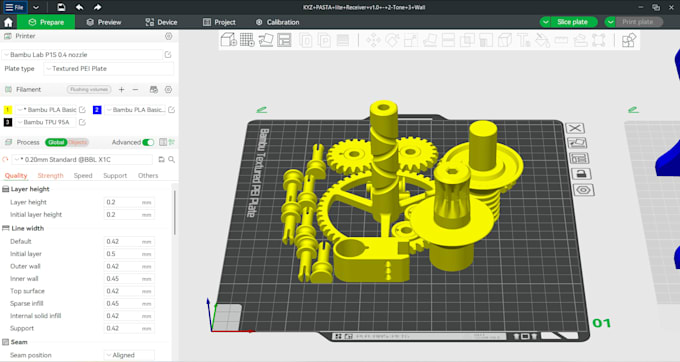Click the Arrange all objects icon
Viewport: 680px width, 362px height.
(x=284, y=40)
